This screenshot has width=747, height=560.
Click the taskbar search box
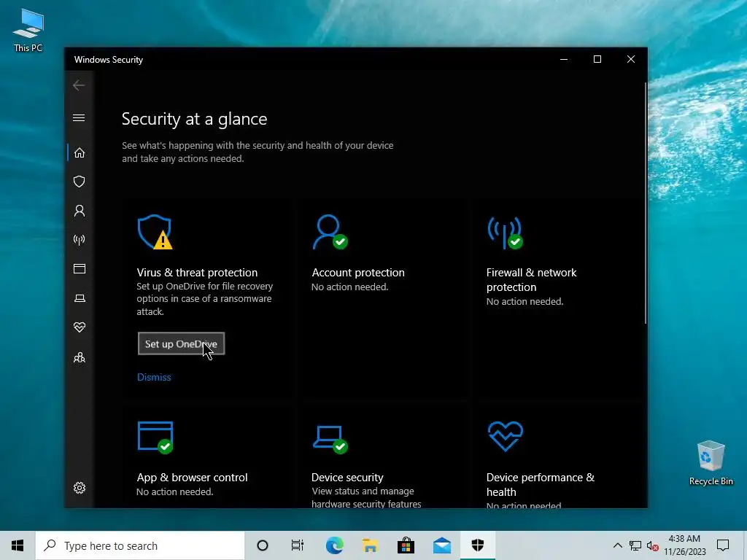coord(140,545)
